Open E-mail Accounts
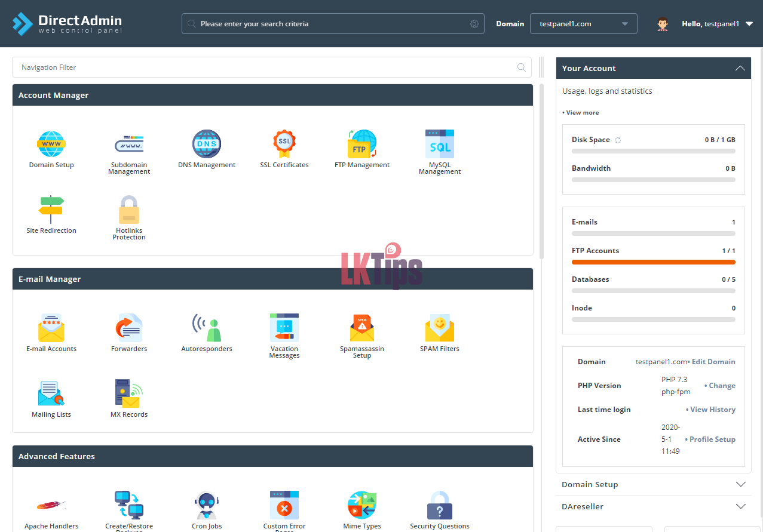This screenshot has height=532, width=763. pos(51,328)
